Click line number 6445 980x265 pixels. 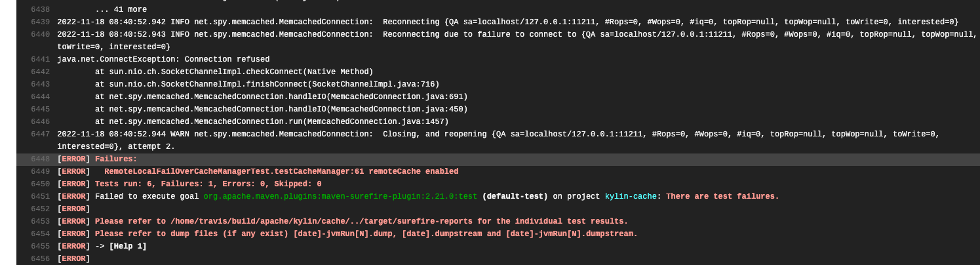(x=40, y=110)
